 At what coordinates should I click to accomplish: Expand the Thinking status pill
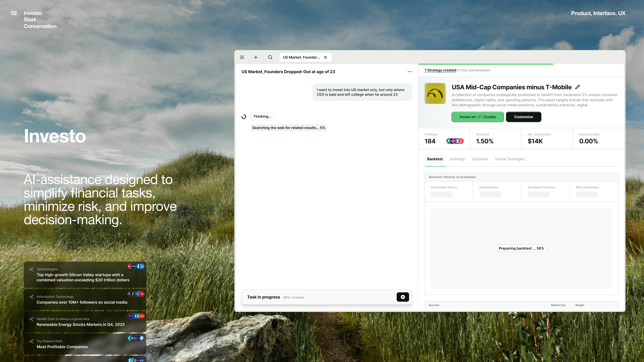(262, 116)
